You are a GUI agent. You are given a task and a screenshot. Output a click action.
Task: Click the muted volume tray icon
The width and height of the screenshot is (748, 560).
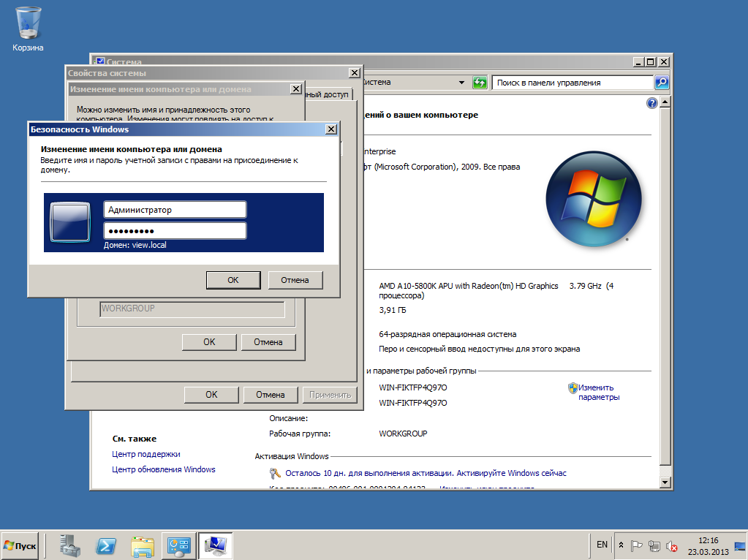[672, 545]
